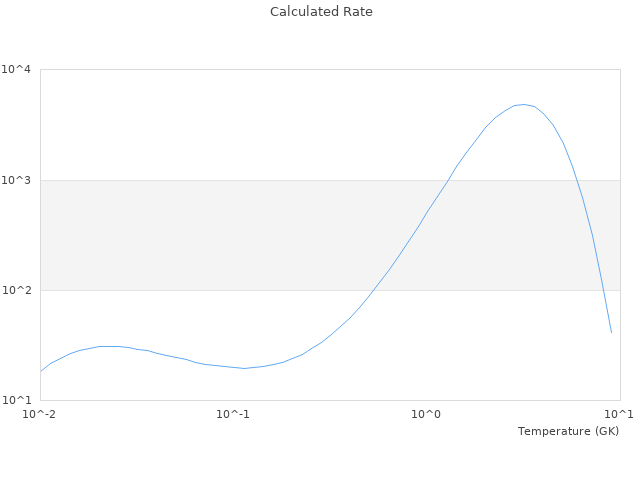The image size is (640, 480).
Task: Click the curve's falling crossing of the 10^2 gridline
Action: [602, 290]
